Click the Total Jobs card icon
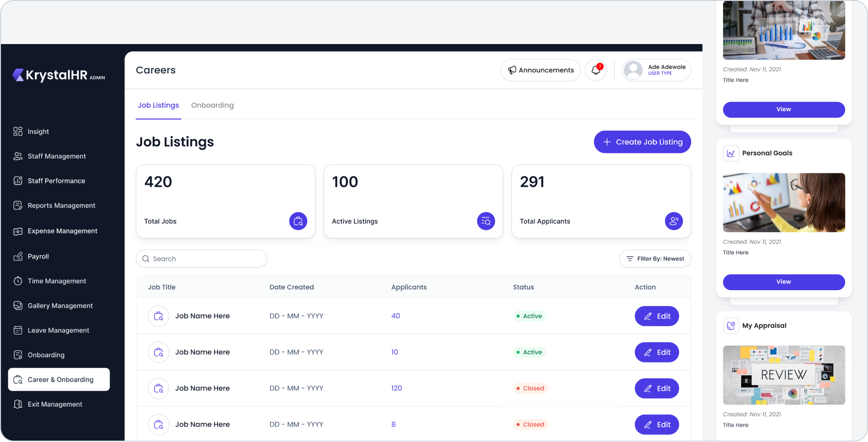868x442 pixels. point(298,221)
